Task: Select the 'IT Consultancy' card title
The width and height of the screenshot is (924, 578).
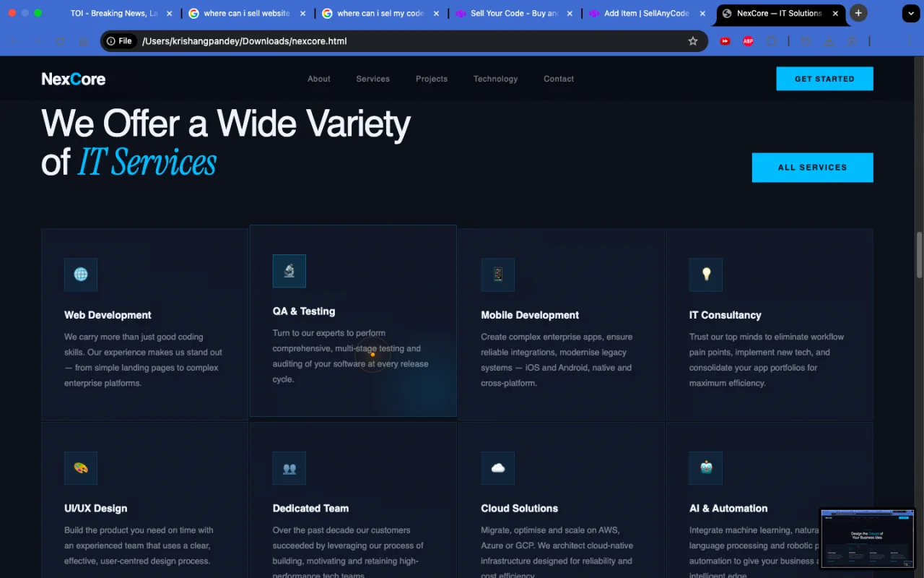Action: click(725, 315)
